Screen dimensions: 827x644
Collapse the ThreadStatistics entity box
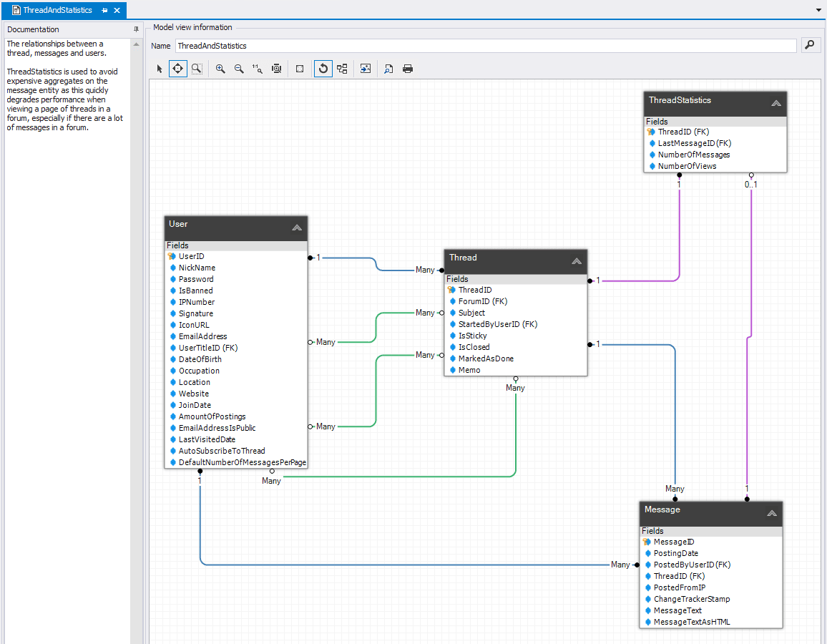(776, 103)
